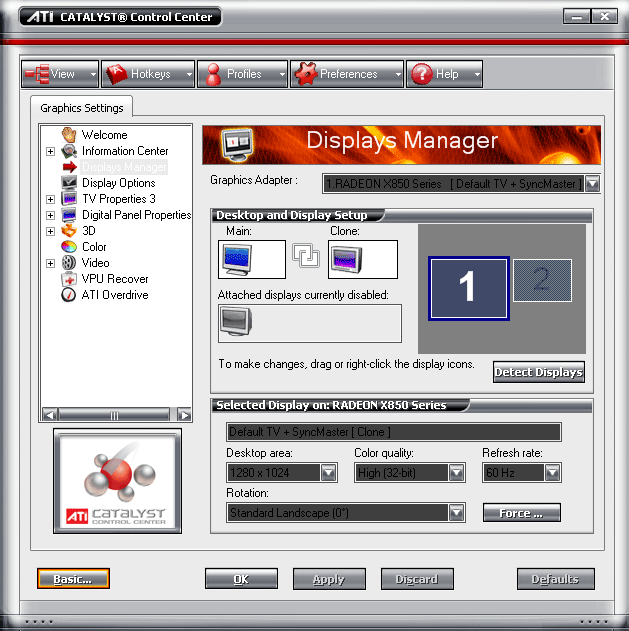Expand the 3D tree node
Viewport: 629px width, 631px height.
(x=50, y=231)
